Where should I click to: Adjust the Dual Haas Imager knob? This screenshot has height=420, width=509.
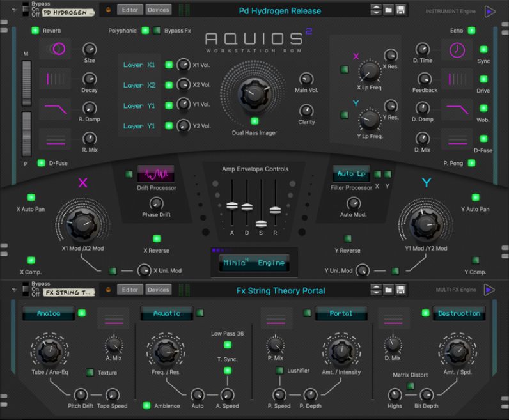pos(254,94)
